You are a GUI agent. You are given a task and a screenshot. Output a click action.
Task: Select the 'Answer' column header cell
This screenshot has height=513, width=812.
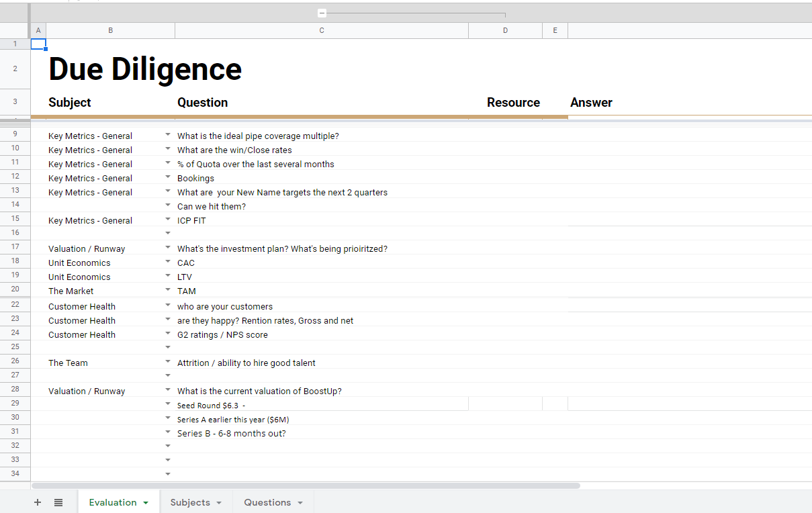pos(591,102)
